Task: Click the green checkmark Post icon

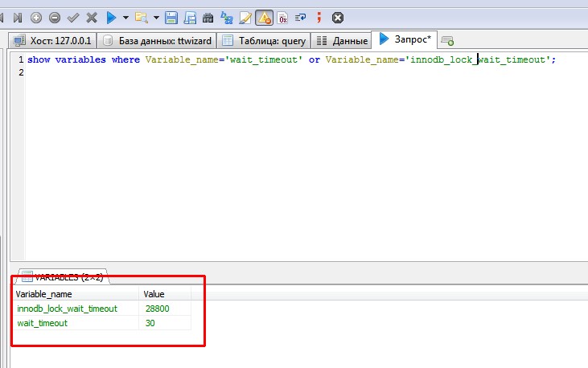Action: pos(73,16)
